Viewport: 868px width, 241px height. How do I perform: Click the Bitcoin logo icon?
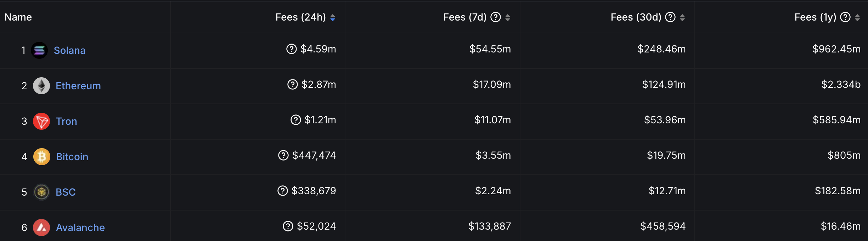(41, 157)
